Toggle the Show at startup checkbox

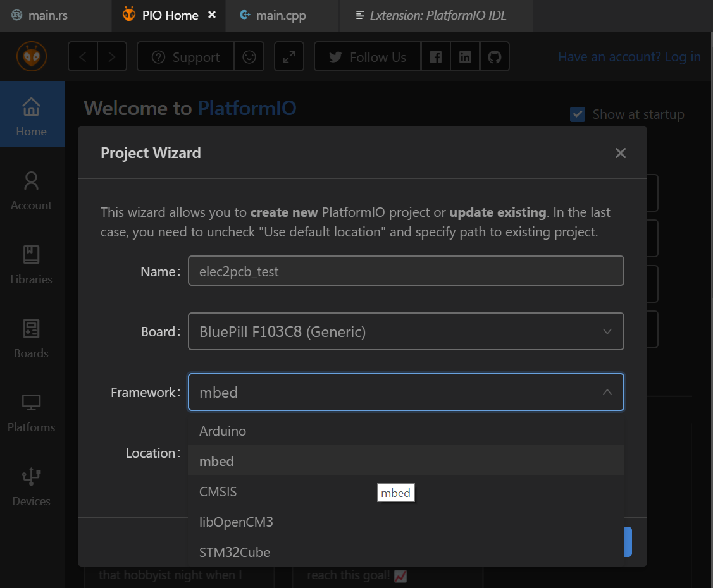coord(577,114)
